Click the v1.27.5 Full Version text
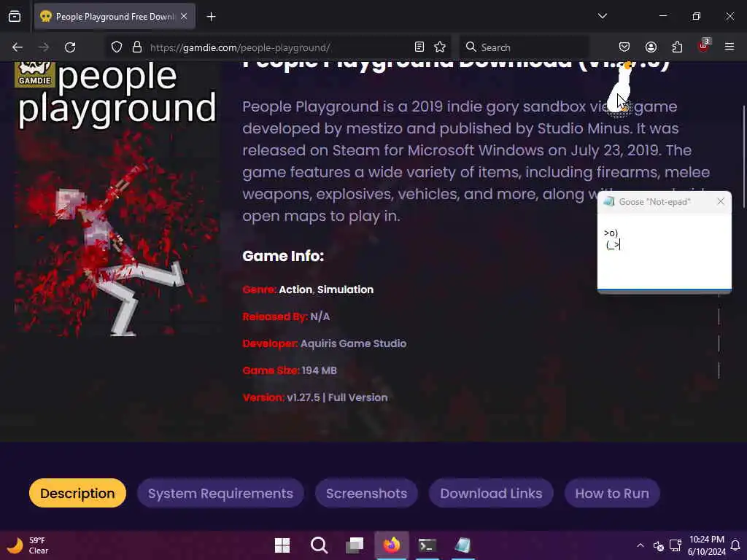 point(337,397)
